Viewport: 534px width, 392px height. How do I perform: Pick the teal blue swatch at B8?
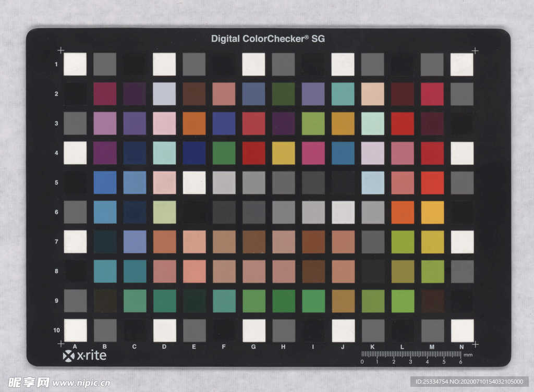(105, 271)
